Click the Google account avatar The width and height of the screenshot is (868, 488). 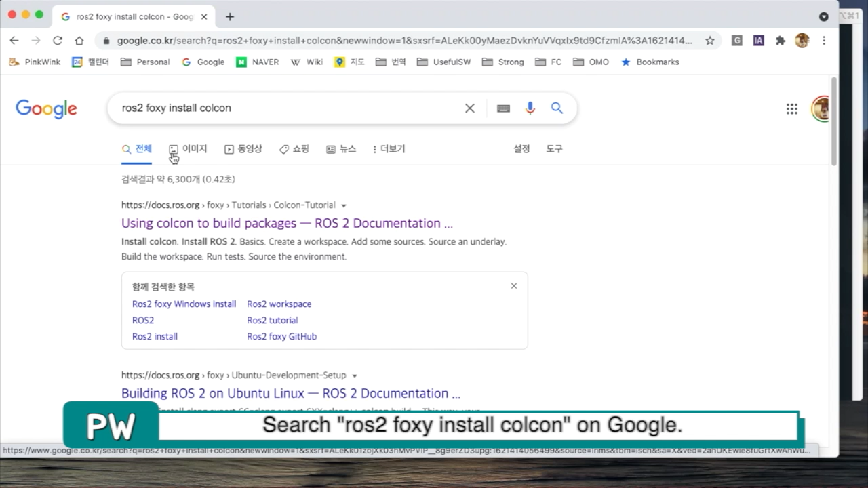[821, 108]
